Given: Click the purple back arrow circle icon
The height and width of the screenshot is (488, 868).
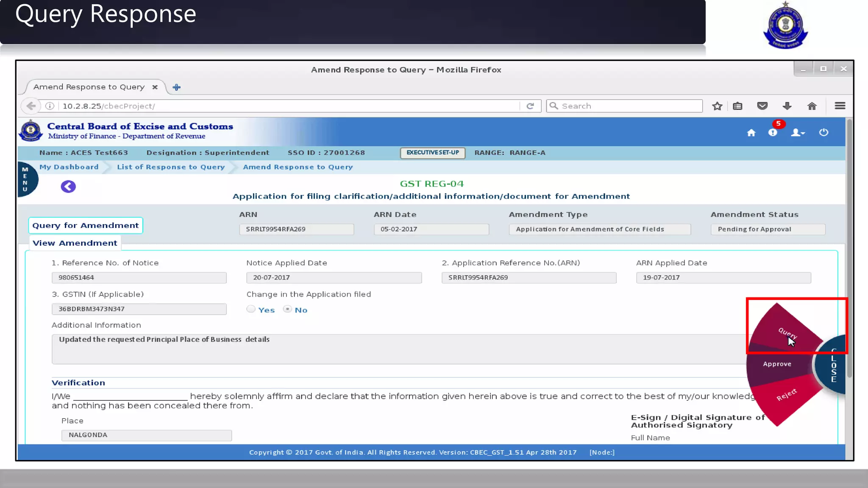Looking at the screenshot, I should point(68,186).
